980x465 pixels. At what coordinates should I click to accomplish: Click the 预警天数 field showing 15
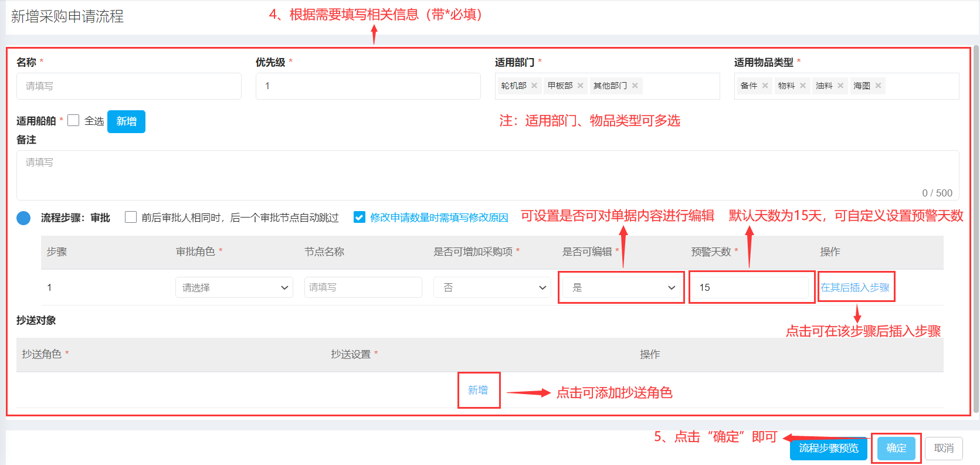(x=750, y=287)
